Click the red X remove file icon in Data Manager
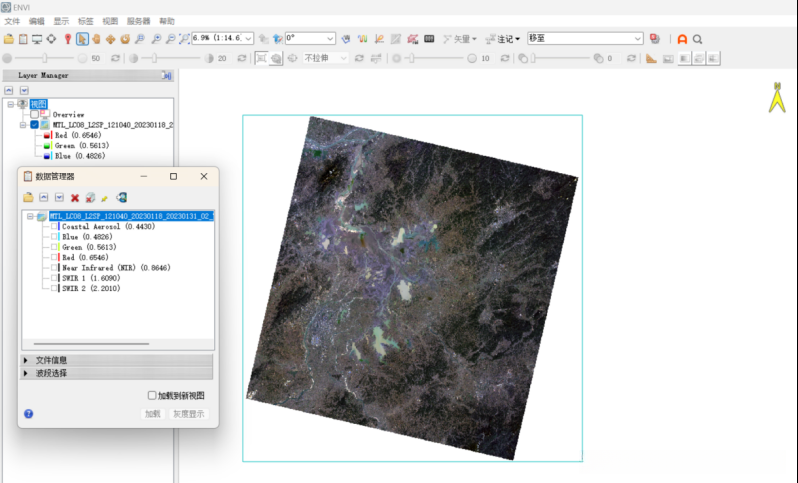Viewport: 798px width, 483px height. [75, 198]
